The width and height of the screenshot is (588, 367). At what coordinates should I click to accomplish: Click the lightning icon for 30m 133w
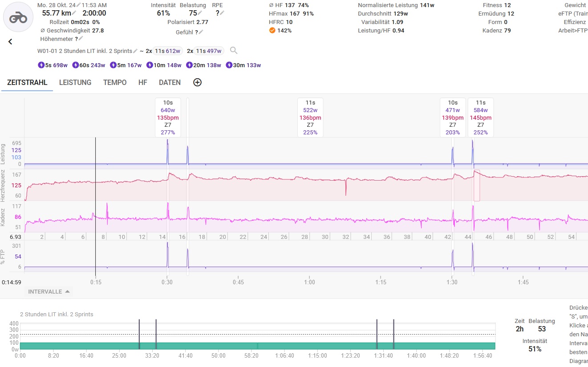(x=229, y=65)
